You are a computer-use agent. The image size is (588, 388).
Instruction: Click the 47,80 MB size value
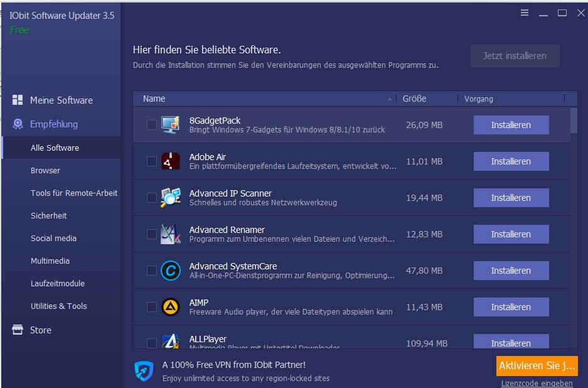click(x=424, y=271)
